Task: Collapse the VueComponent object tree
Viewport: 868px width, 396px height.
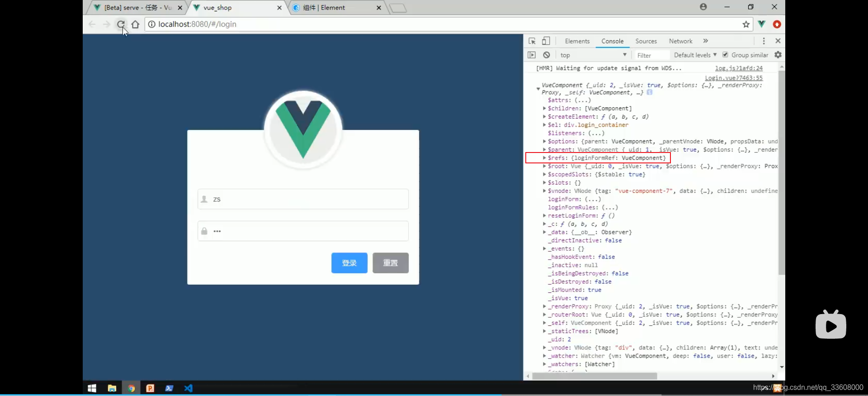Action: point(538,89)
